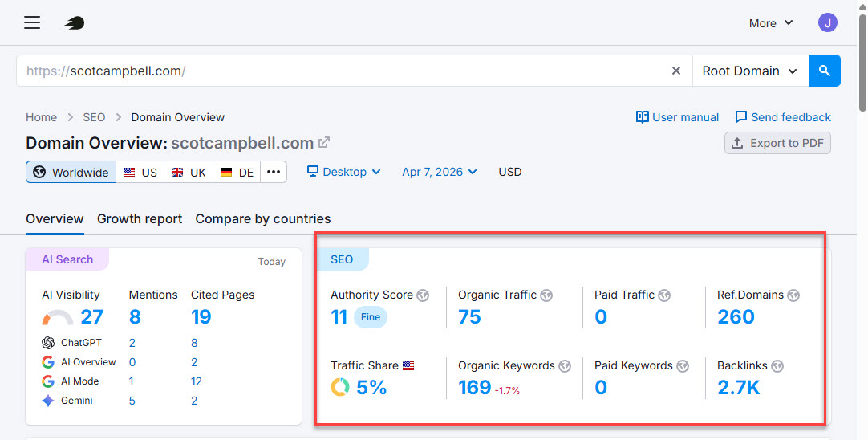Open Organic Traffic value 75
Screen dimensions: 868x440
469,317
